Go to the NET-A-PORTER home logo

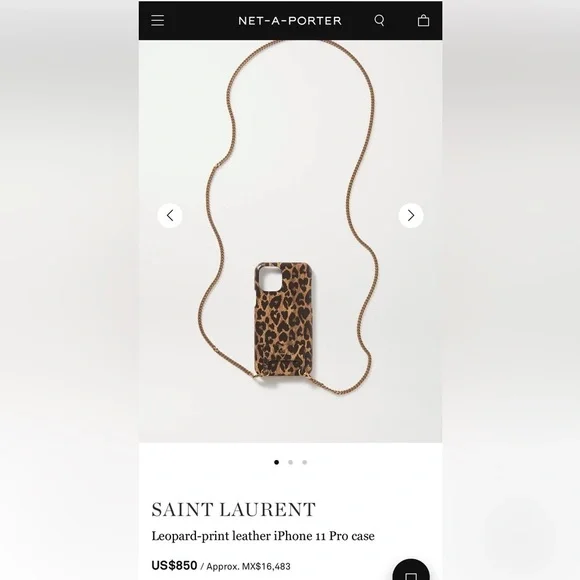pyautogui.click(x=290, y=21)
